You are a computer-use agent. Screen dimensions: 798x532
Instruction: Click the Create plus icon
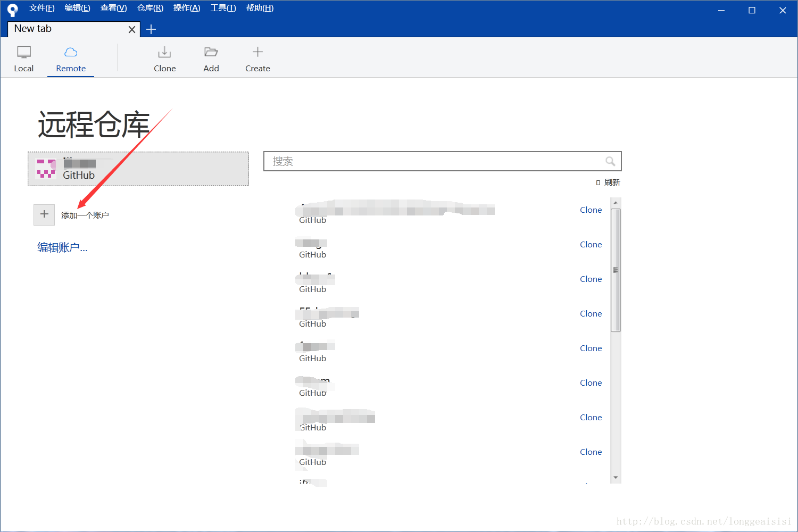[257, 52]
